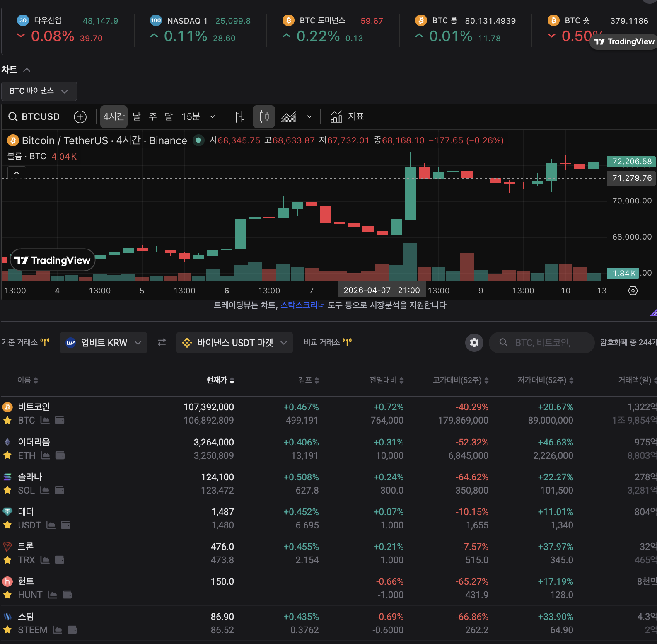Switch chart interval to 15분
657x644 pixels.
(191, 117)
